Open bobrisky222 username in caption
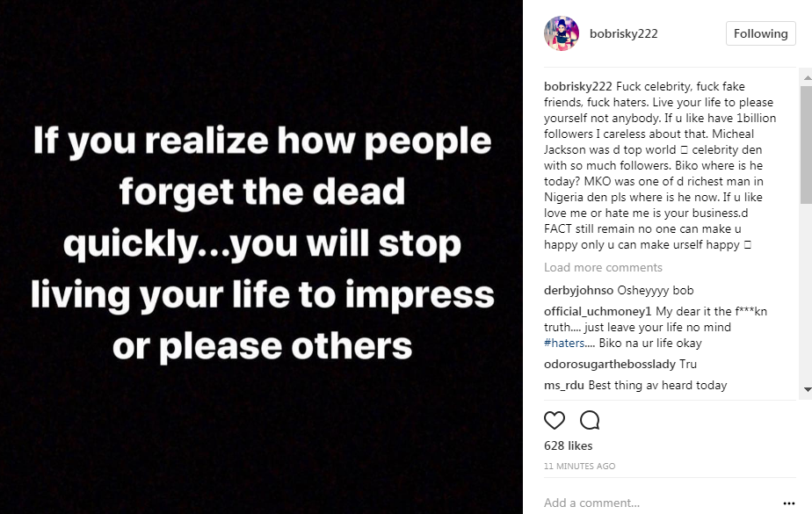The height and width of the screenshot is (514, 812). pos(578,86)
